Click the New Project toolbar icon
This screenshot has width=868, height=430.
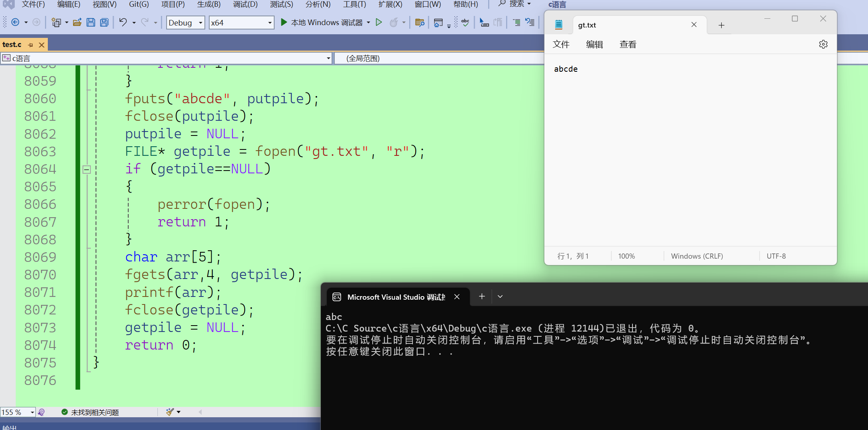[x=56, y=22]
